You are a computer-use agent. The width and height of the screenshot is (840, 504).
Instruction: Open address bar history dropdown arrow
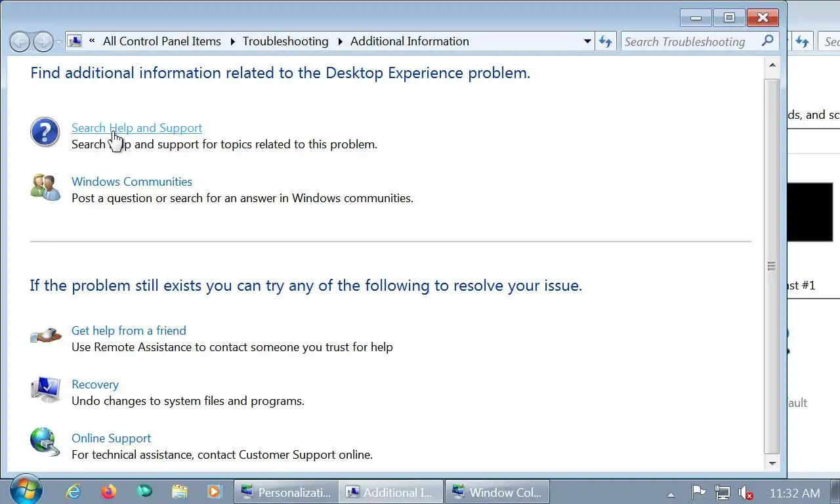[x=587, y=41]
